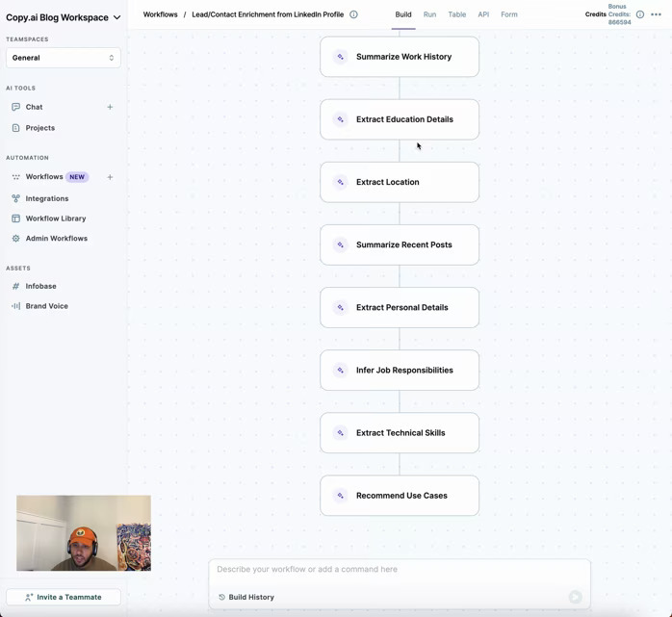
Task: Click the info icon beside workflow title
Action: [x=353, y=14]
